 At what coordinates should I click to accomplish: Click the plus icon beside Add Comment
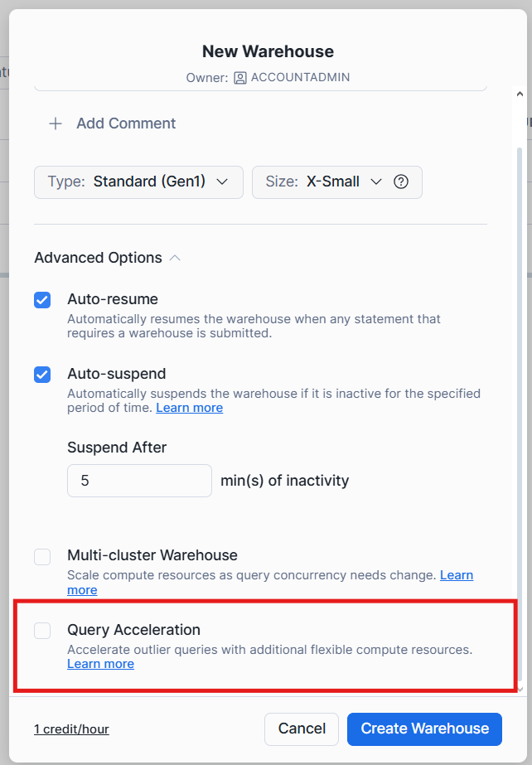56,123
